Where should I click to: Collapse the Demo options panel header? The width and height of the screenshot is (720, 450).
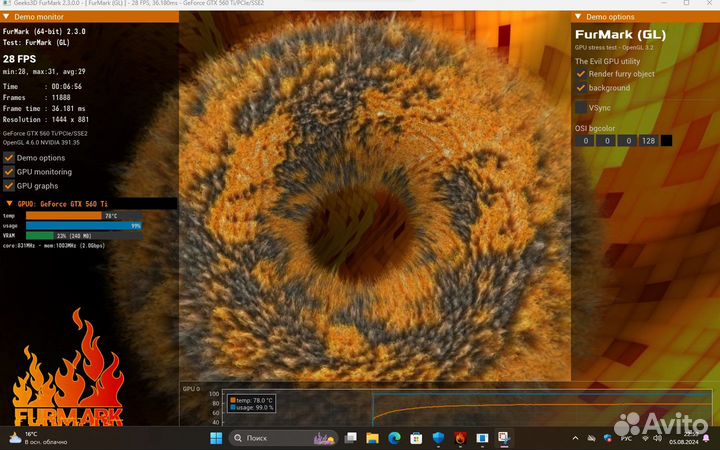click(x=578, y=17)
